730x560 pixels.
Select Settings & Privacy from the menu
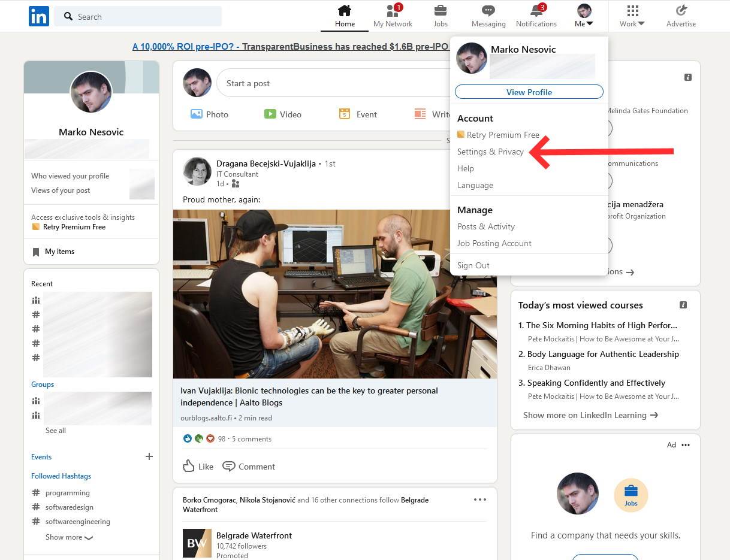coord(490,152)
